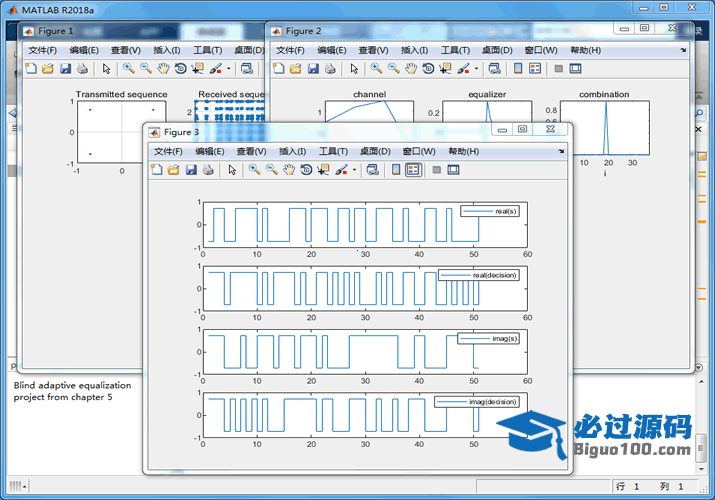Select Edit Plot arrow tool in Figure 3
The image size is (715, 500).
click(x=232, y=170)
